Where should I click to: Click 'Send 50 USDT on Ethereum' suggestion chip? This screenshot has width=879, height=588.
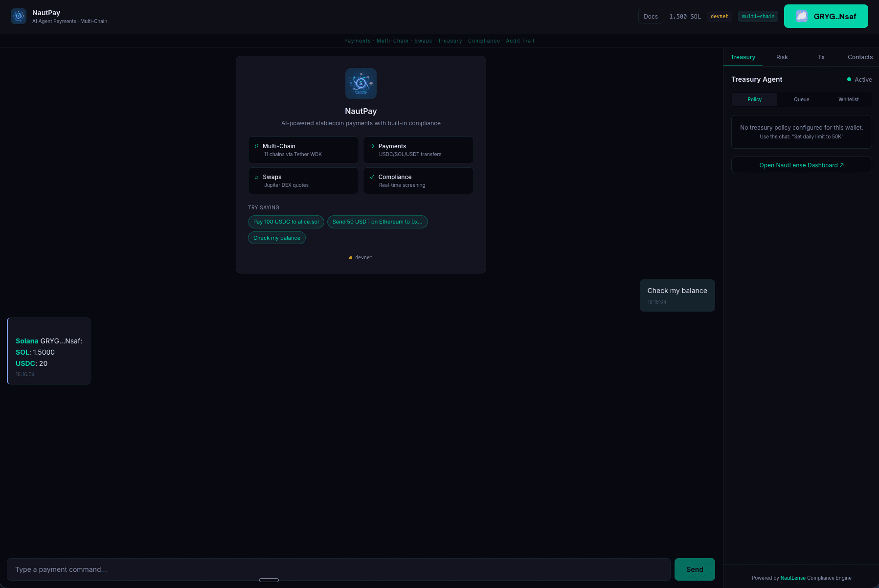(x=378, y=222)
